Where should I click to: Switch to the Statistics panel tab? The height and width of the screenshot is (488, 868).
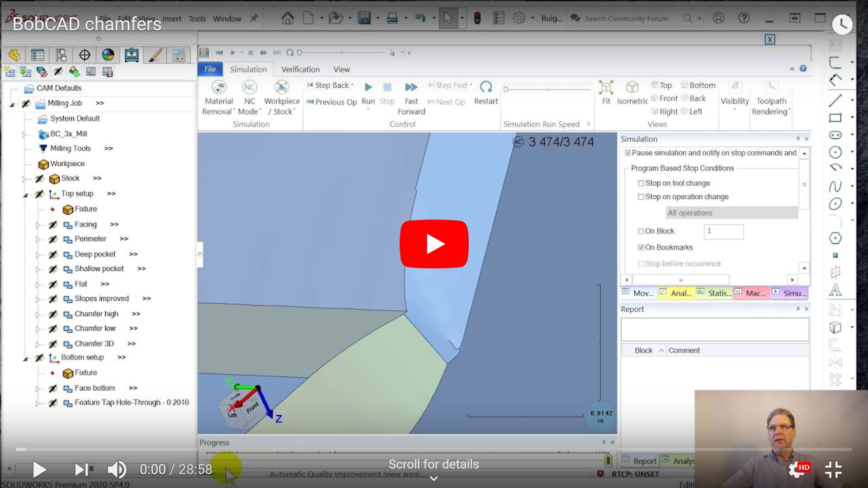714,293
